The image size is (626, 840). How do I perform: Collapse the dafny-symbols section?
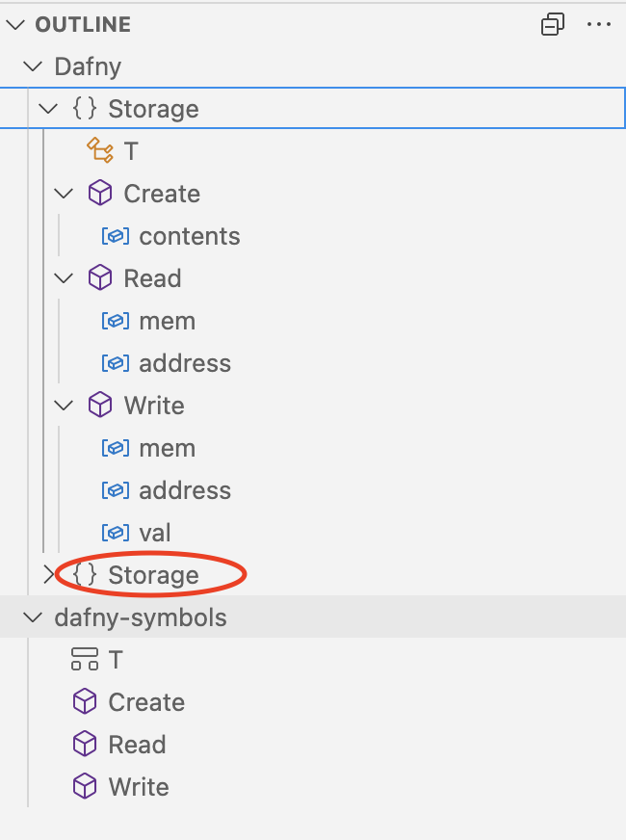pyautogui.click(x=30, y=617)
